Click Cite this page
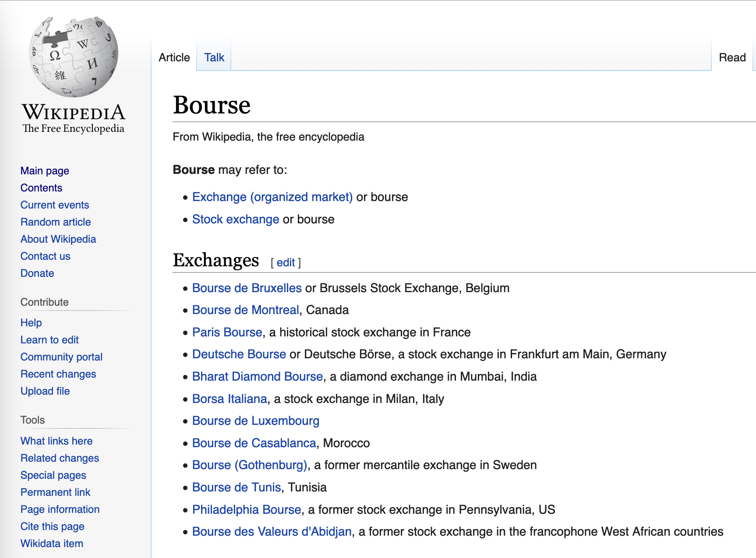Viewport: 756px width, 558px height. pos(53,526)
